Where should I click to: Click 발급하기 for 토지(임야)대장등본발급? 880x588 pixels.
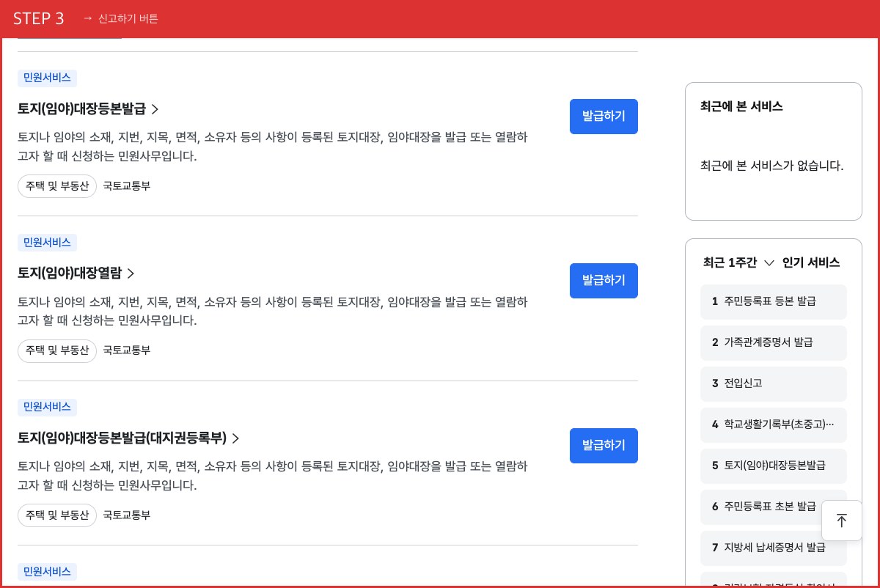tap(604, 117)
